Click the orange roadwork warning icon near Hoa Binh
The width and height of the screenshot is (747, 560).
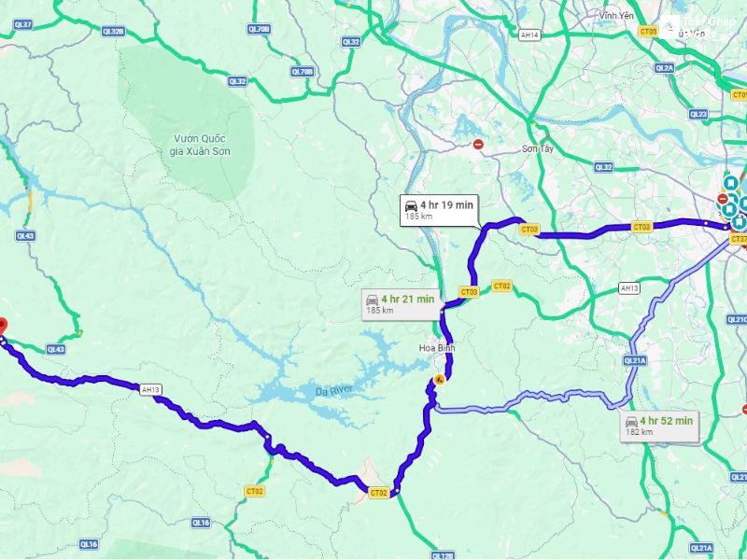point(439,380)
